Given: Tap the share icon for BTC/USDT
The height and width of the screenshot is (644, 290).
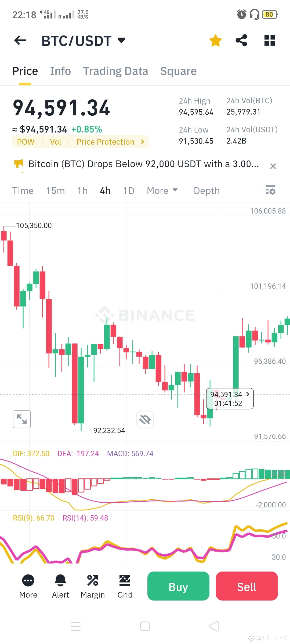Looking at the screenshot, I should click(x=241, y=40).
